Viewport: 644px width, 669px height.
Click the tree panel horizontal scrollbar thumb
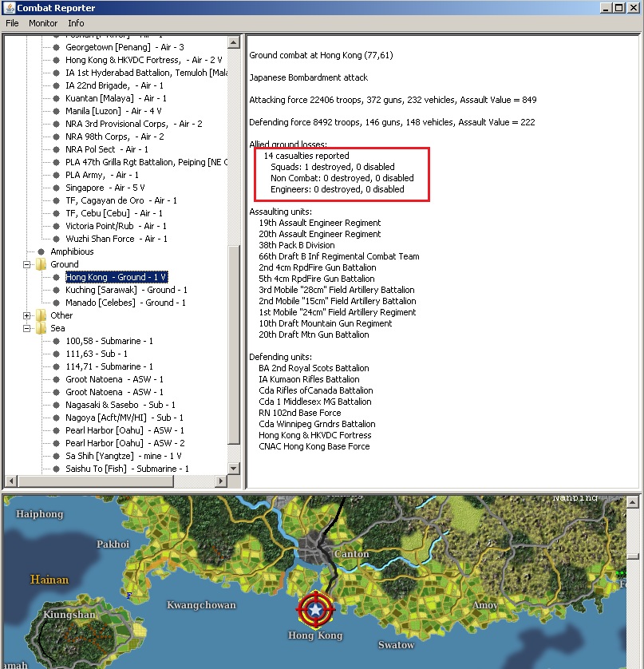pos(95,481)
